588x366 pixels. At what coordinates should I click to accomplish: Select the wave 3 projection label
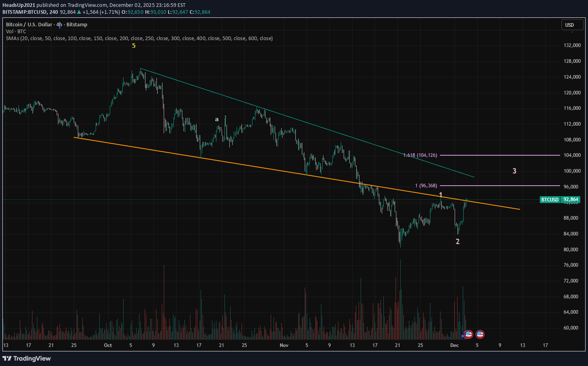click(514, 171)
